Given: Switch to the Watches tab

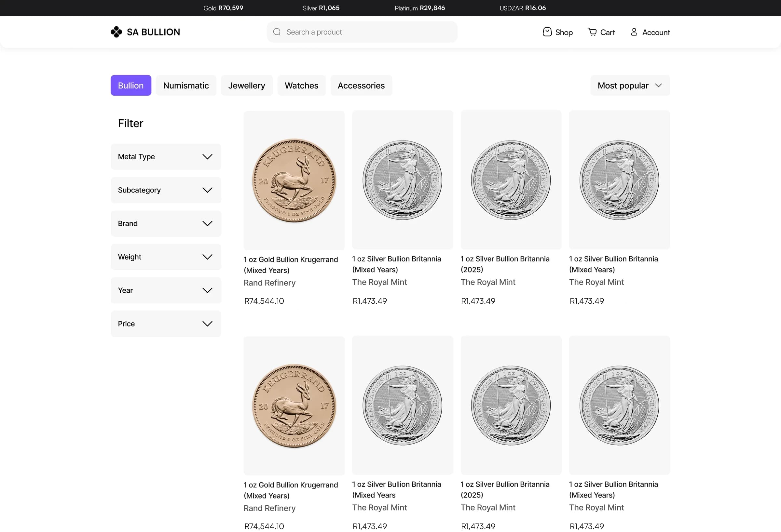Looking at the screenshot, I should (301, 86).
